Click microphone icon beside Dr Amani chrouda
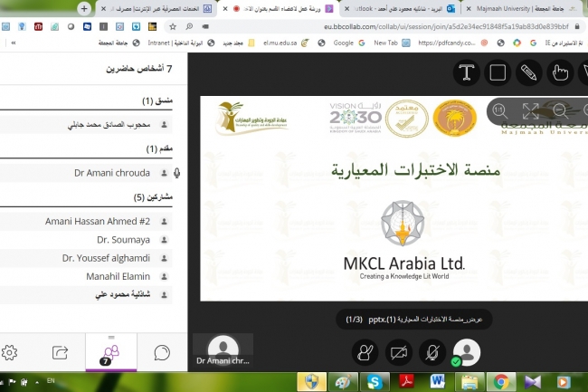Screen dimensions: 588x392 click(177, 173)
